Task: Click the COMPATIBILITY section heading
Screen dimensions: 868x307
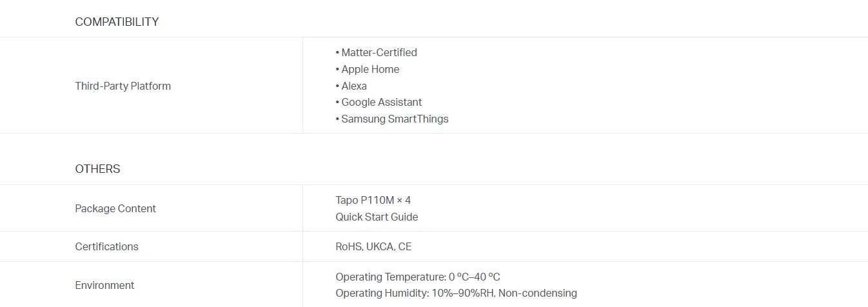Action: [117, 22]
